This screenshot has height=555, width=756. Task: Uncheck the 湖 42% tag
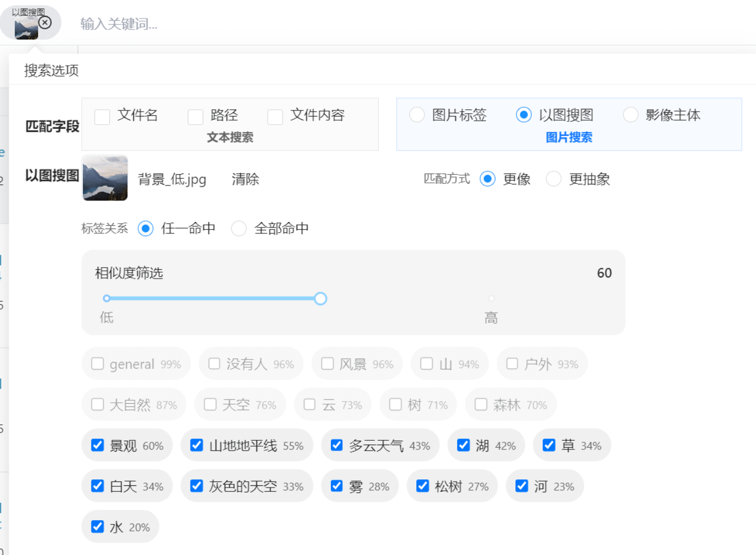pos(463,445)
